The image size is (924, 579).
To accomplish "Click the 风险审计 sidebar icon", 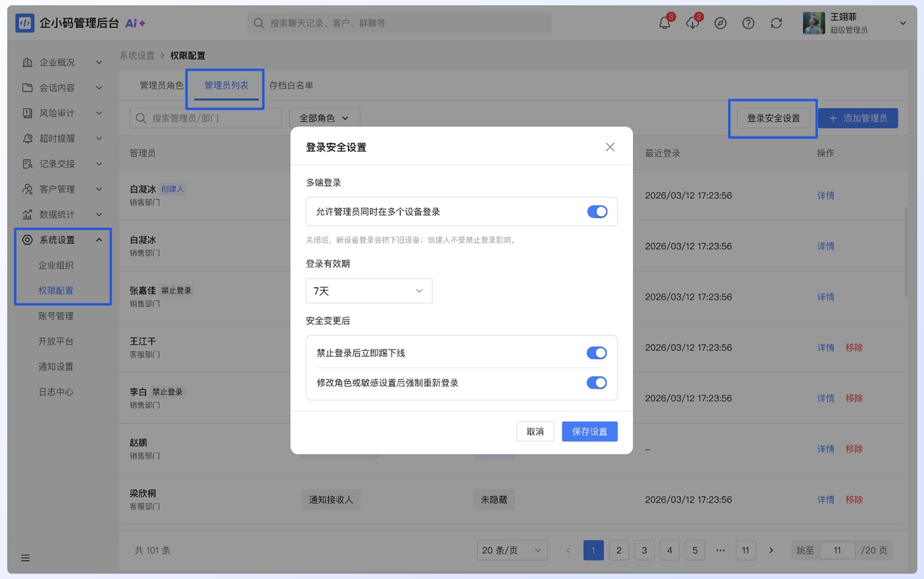I will 27,113.
